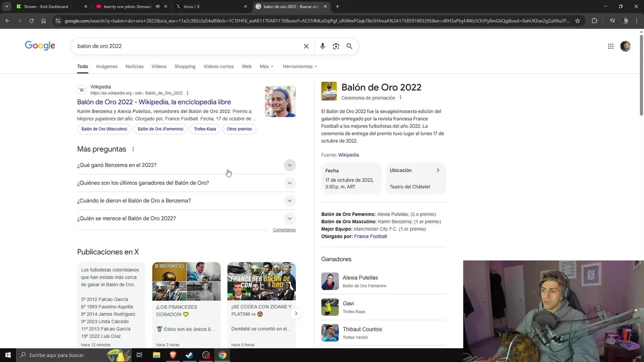644x362 pixels.
Task: Switch to Noticias results tab
Action: pyautogui.click(x=134, y=66)
